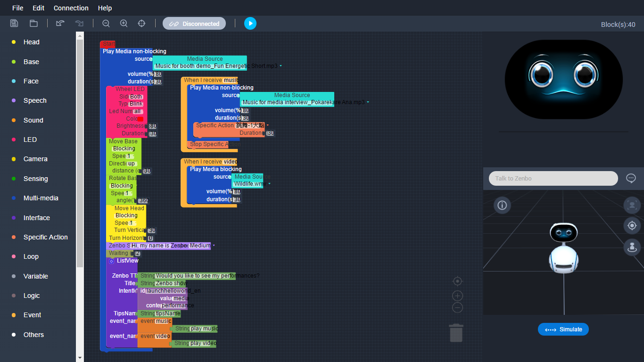Open simulator info icon
The height and width of the screenshot is (362, 644).
point(502,205)
